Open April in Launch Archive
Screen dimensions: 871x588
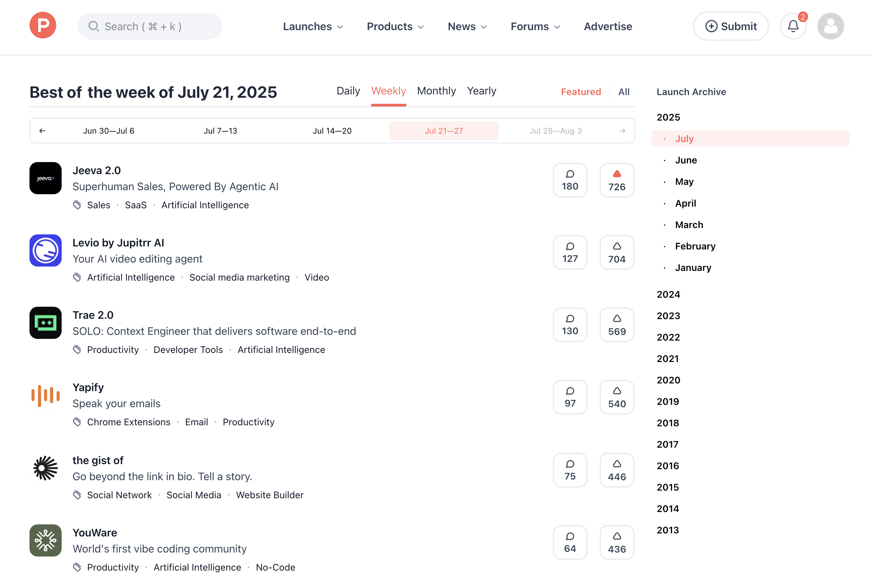point(685,203)
